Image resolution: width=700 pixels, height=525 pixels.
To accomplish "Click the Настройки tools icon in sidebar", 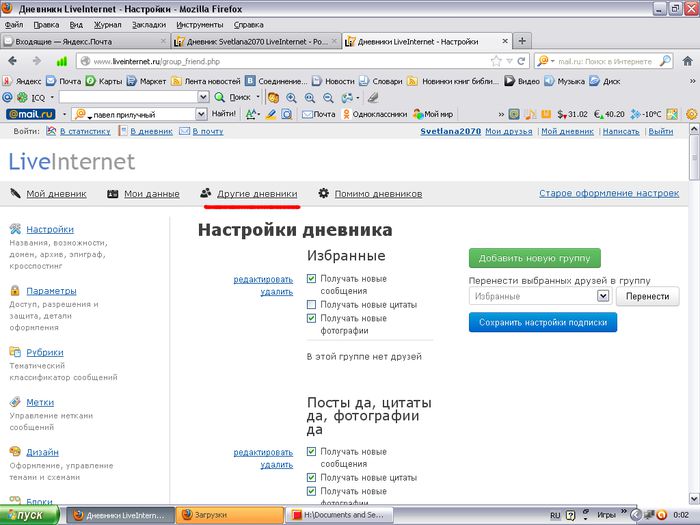I will [x=15, y=229].
